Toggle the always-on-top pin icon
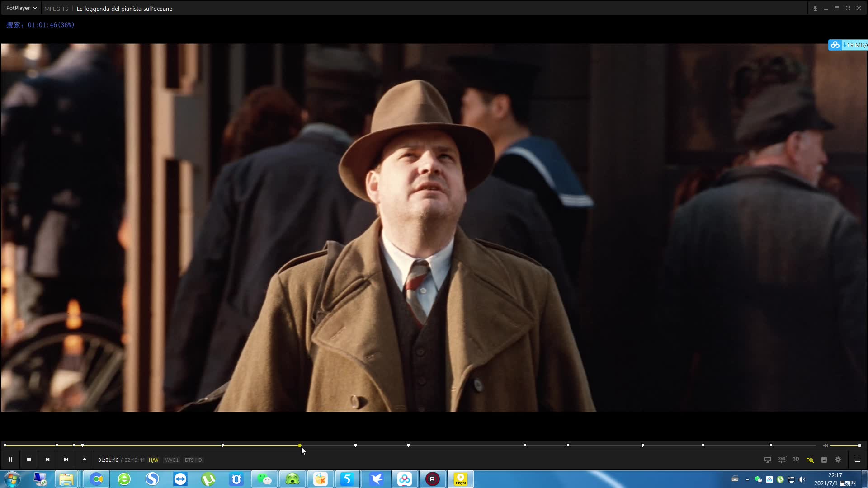This screenshot has height=488, width=868. [815, 8]
